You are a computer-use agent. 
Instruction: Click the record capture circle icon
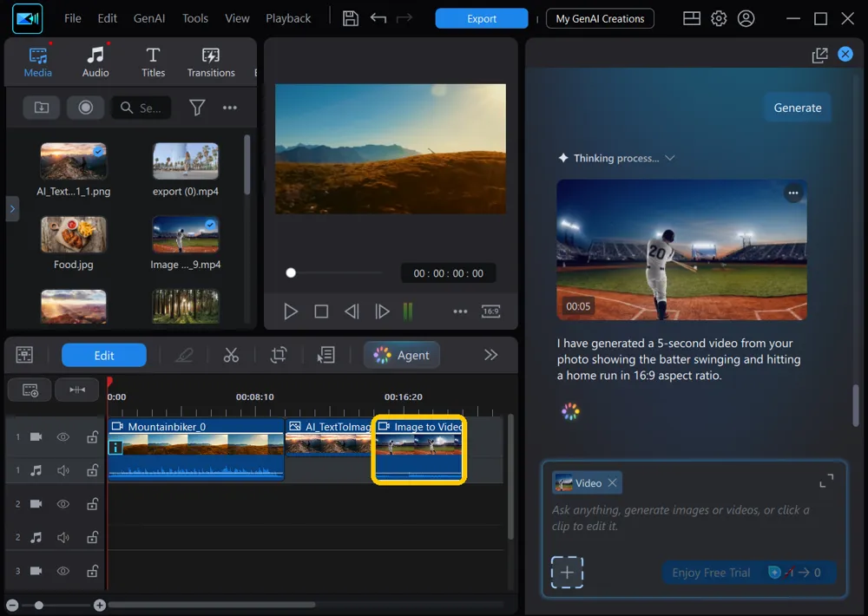click(85, 108)
